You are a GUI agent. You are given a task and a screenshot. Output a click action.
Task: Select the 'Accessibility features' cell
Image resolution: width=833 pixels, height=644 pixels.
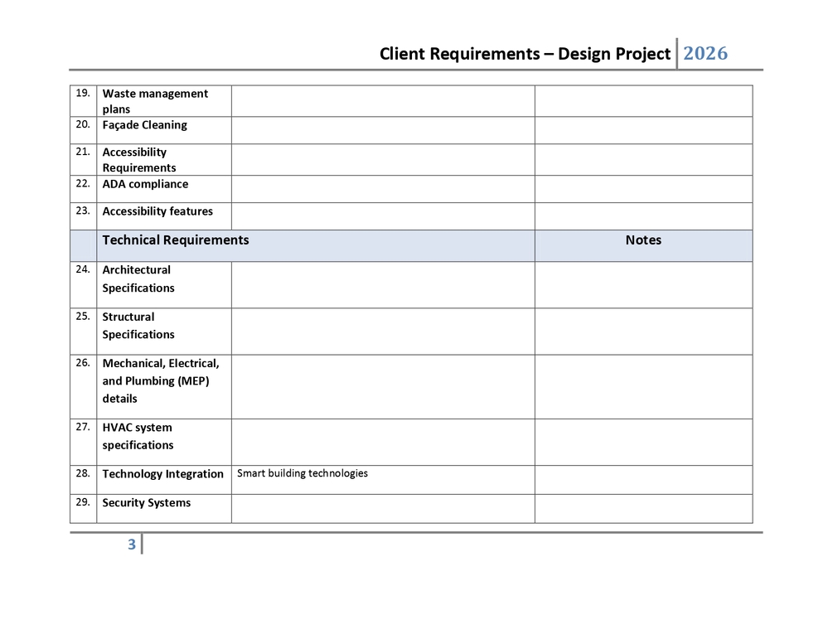pyautogui.click(x=164, y=216)
